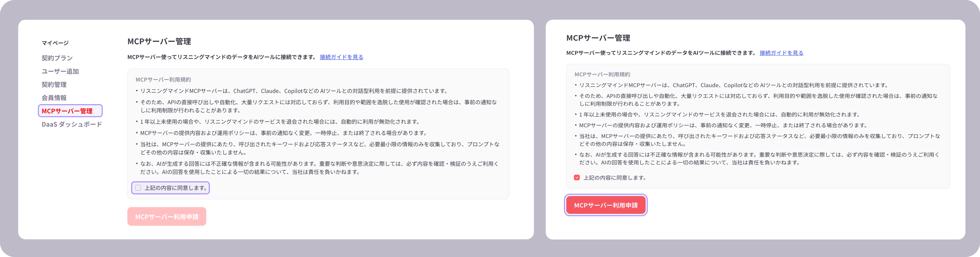Open 接続ガイドを見る link in the sidebar panel

(341, 57)
